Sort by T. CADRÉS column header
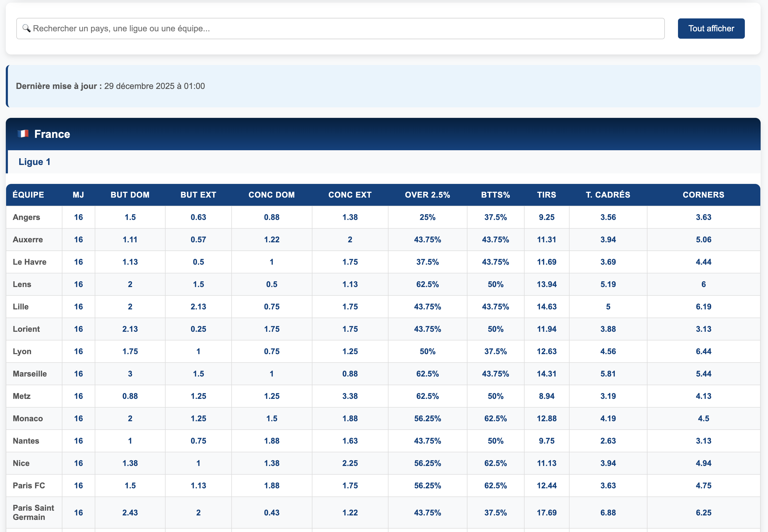 pos(608,195)
